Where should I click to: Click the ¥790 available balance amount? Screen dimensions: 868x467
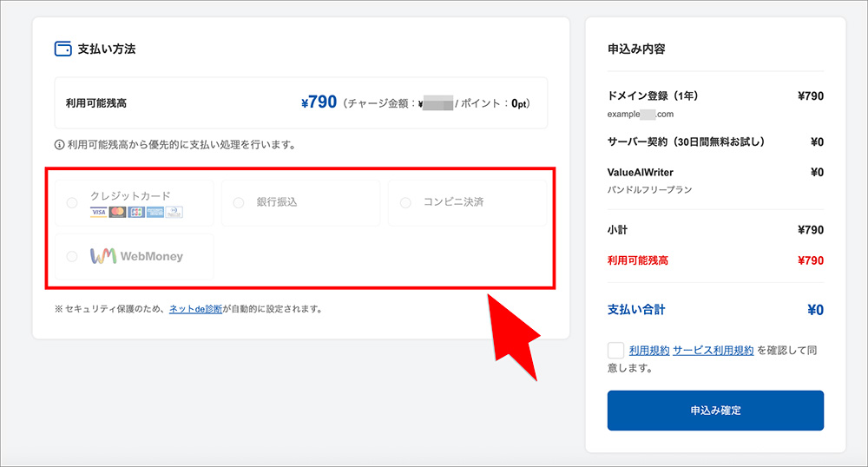click(x=319, y=102)
